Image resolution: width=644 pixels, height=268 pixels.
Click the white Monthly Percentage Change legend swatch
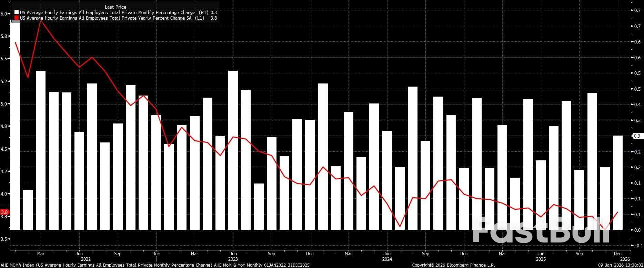(x=17, y=12)
